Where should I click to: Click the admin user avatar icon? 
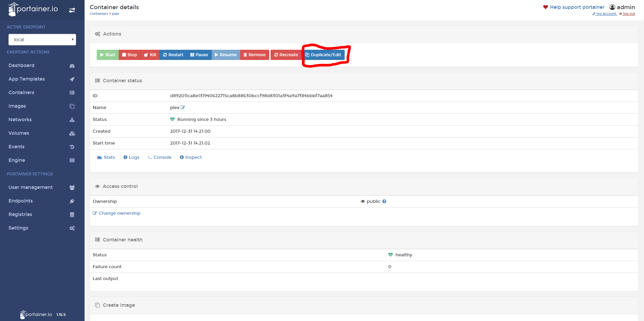pyautogui.click(x=612, y=7)
